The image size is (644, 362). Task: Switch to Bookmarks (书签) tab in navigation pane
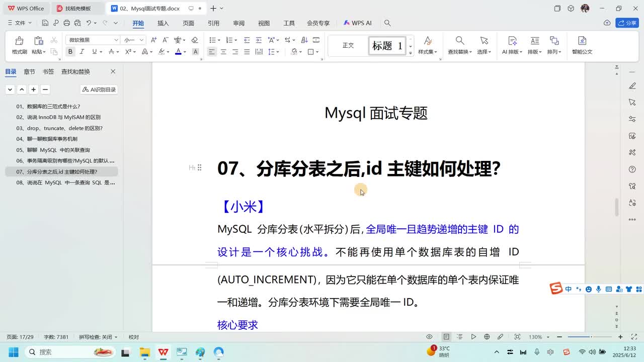pyautogui.click(x=48, y=72)
